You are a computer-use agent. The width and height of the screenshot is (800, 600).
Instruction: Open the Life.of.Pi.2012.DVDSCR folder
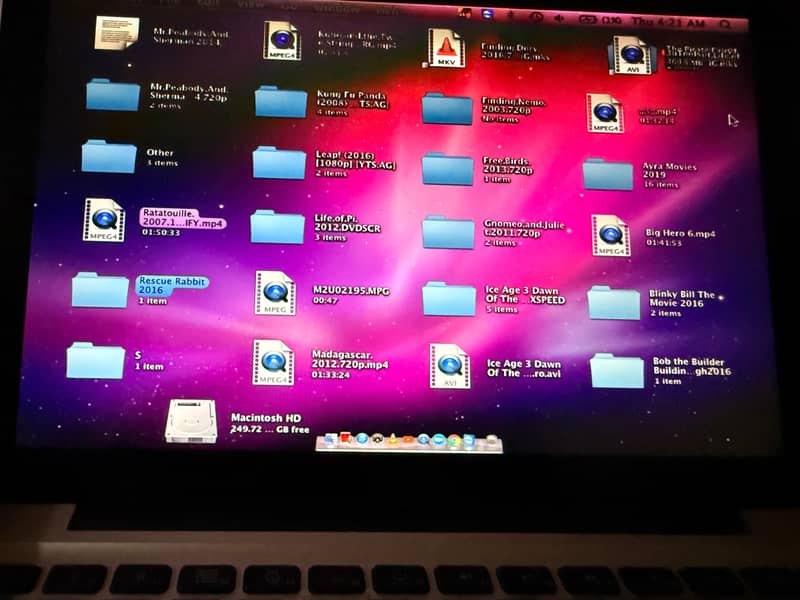[x=278, y=227]
